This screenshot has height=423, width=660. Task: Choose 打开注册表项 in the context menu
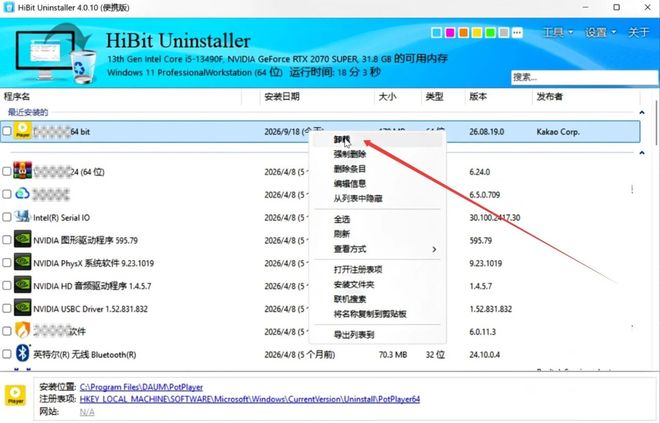(377, 269)
